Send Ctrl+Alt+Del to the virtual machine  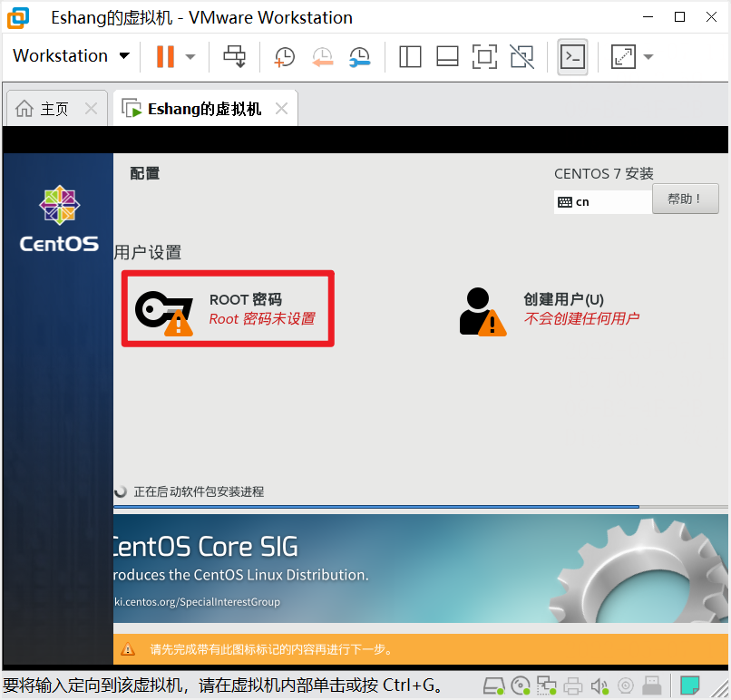click(235, 56)
